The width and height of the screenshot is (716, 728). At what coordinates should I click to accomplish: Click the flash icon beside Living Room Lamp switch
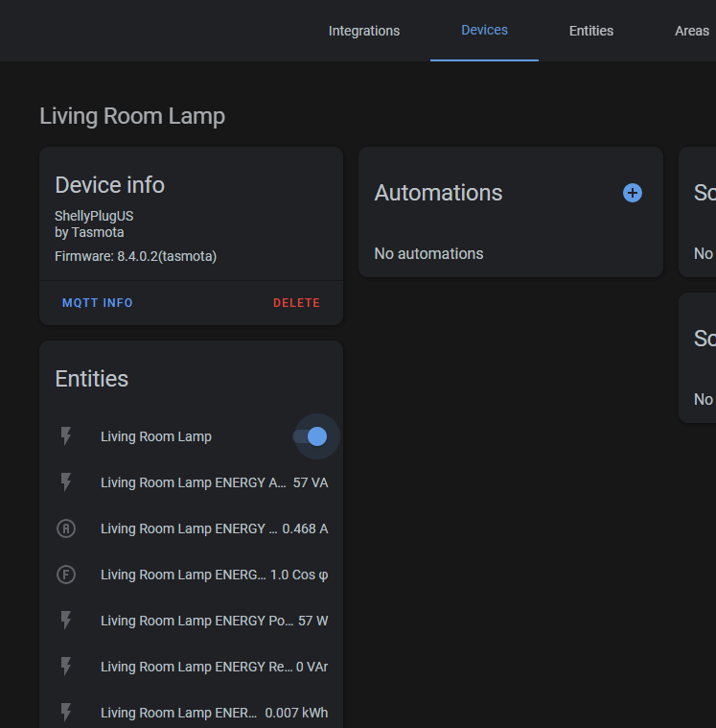coord(66,436)
